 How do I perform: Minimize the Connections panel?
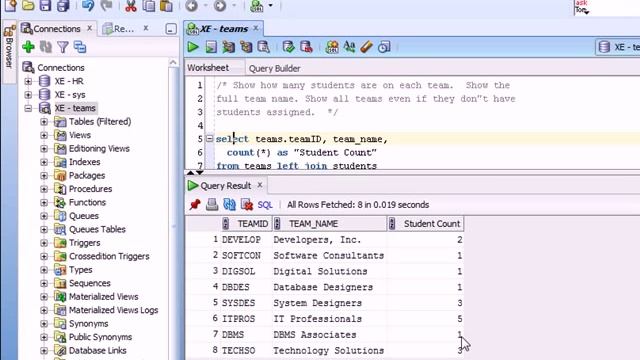[x=171, y=29]
